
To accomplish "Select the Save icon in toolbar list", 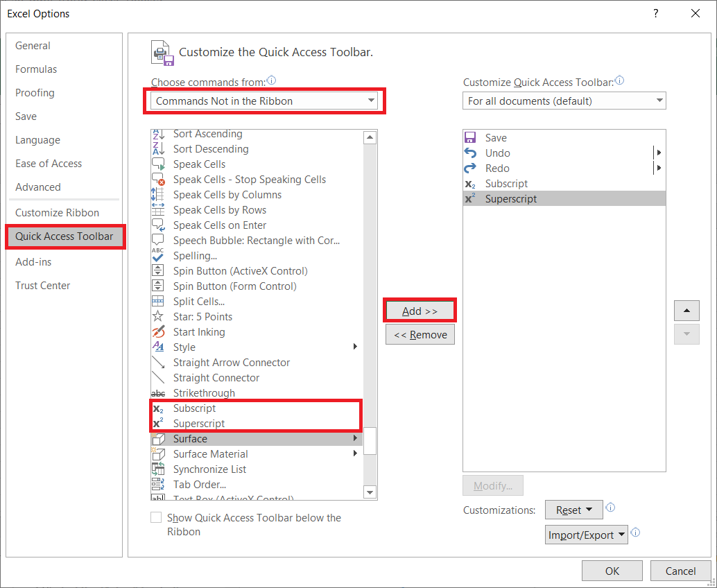I will click(470, 138).
